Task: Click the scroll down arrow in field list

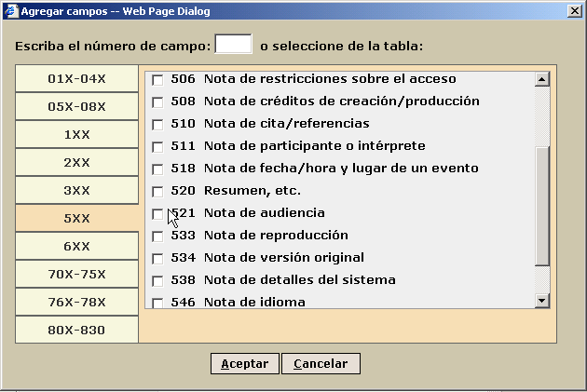Action: (541, 301)
